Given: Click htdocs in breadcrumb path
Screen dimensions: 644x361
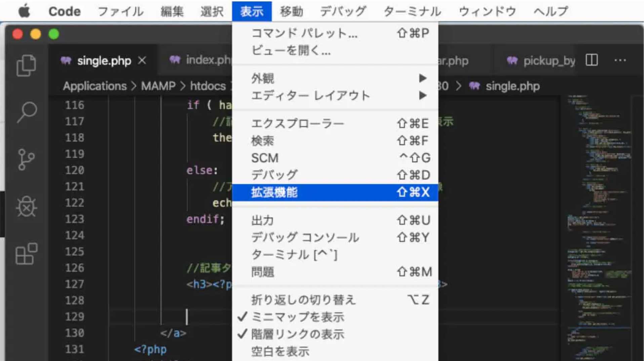Looking at the screenshot, I should pyautogui.click(x=208, y=86).
